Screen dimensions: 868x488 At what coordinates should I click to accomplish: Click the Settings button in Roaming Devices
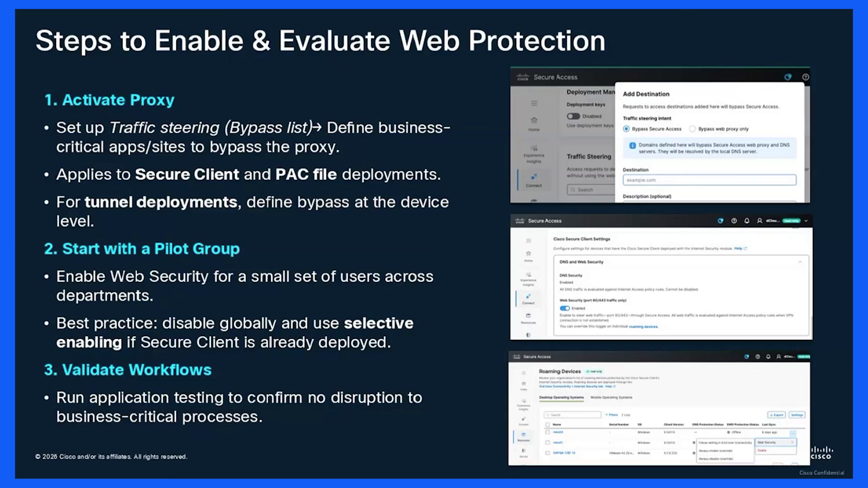tap(797, 415)
